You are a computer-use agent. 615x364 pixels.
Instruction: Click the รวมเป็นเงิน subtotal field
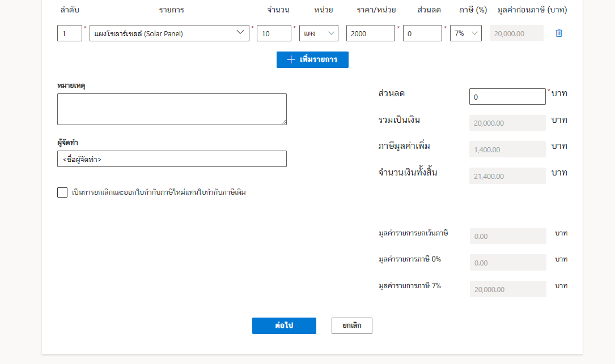click(507, 123)
